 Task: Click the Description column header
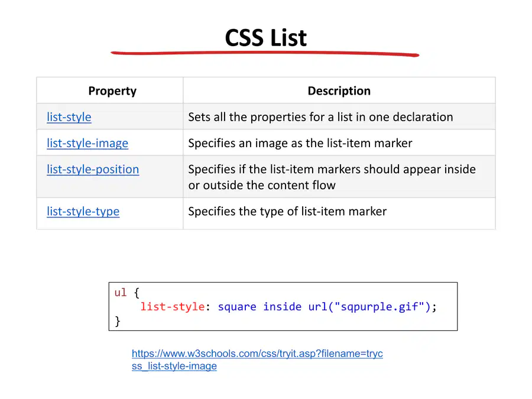click(x=339, y=91)
